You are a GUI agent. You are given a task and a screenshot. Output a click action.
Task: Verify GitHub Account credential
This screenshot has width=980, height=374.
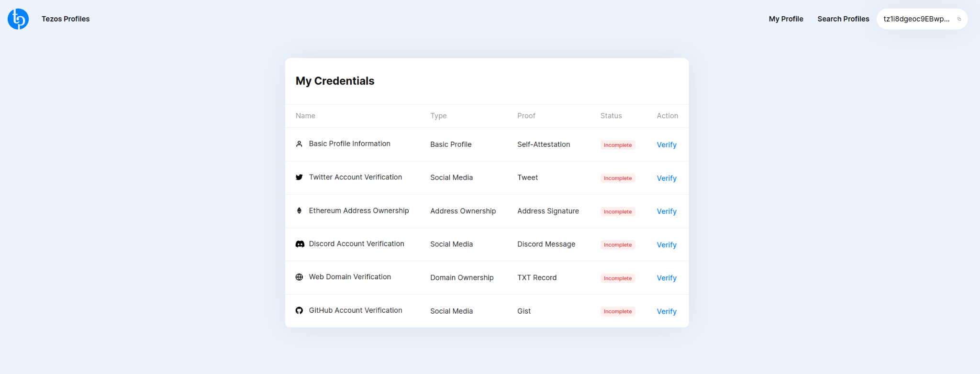coord(667,311)
